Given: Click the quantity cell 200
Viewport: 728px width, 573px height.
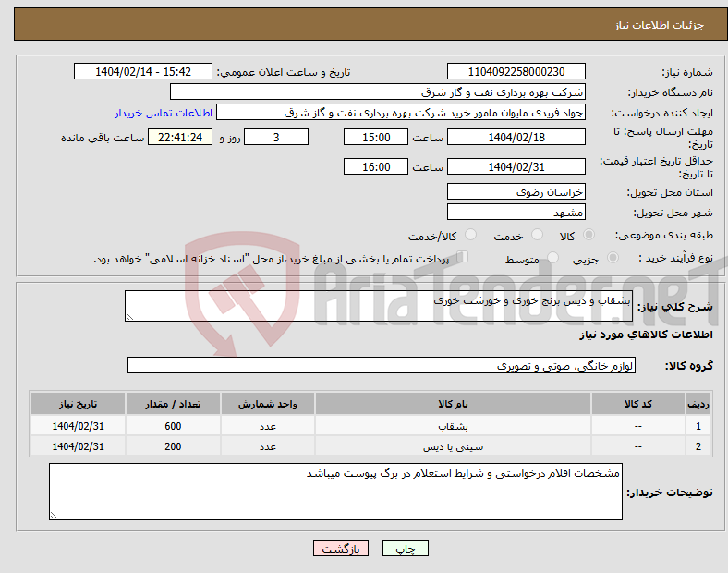Looking at the screenshot, I should (x=173, y=446).
